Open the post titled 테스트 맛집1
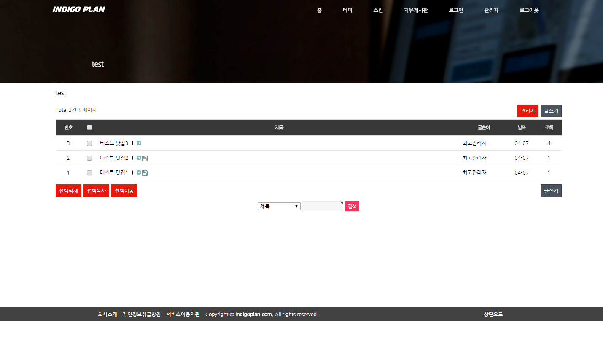Viewport: 603px width, 364px height. [x=114, y=173]
